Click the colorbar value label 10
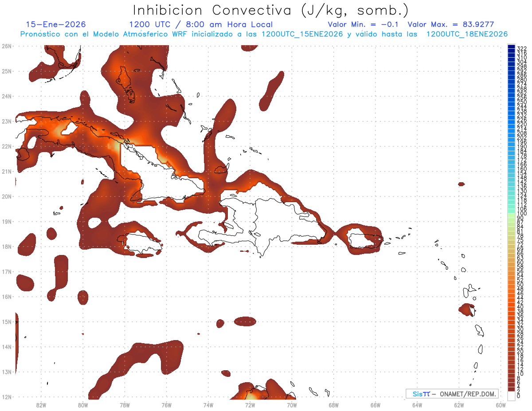Image resolution: width=532 pixels, height=411 pixels. tap(520, 373)
